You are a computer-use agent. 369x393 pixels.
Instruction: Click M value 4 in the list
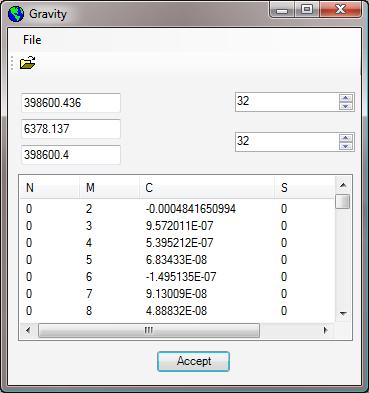point(89,243)
